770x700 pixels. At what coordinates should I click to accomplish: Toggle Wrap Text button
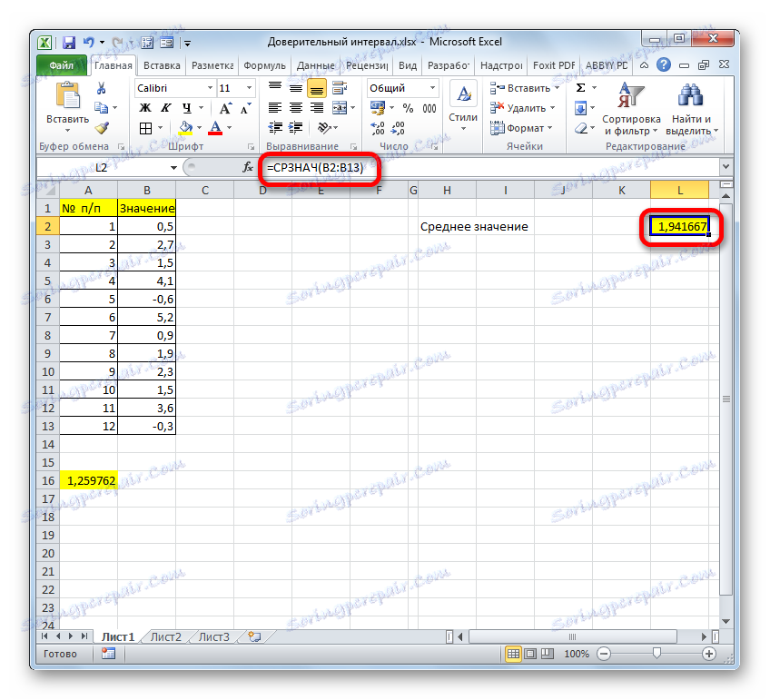pyautogui.click(x=340, y=88)
